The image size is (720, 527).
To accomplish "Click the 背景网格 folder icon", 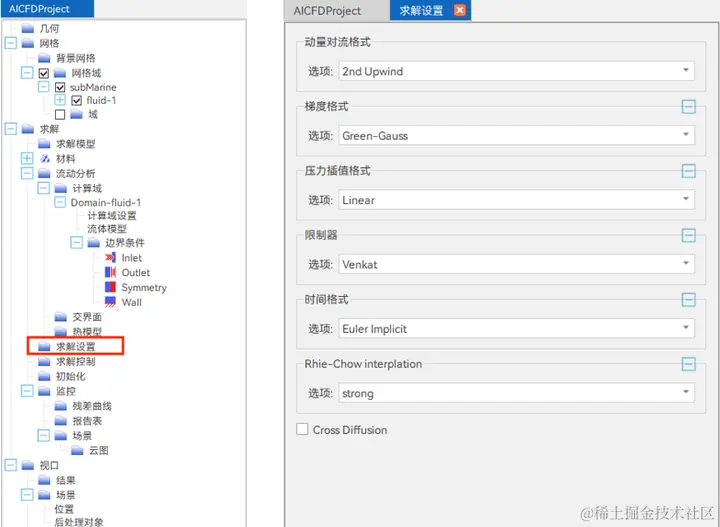I will pyautogui.click(x=44, y=58).
